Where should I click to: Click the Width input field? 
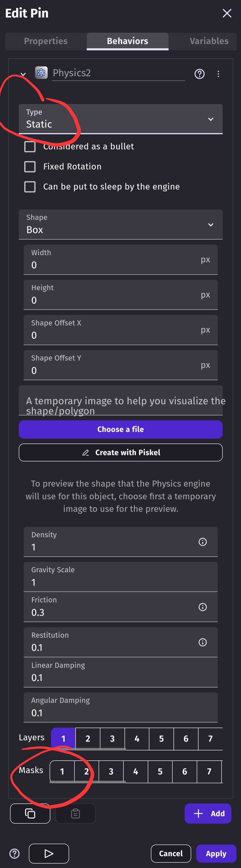pyautogui.click(x=115, y=264)
